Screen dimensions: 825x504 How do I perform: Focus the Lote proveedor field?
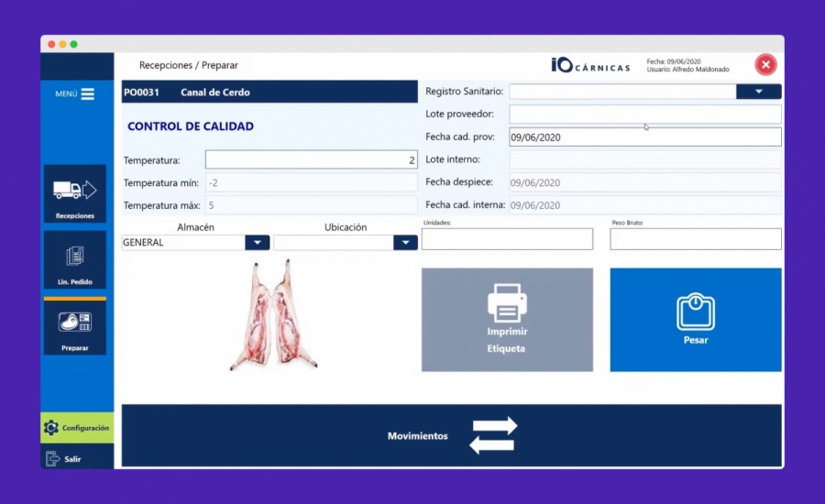click(x=644, y=114)
